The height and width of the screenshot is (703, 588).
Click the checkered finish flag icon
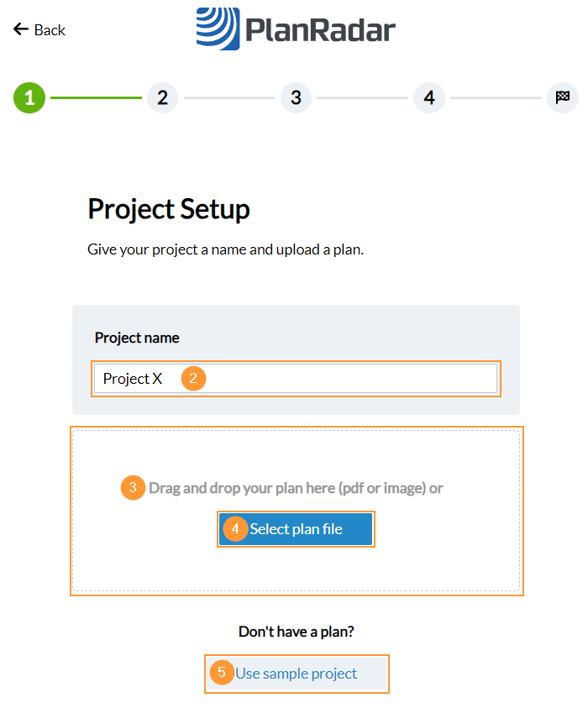[x=562, y=97]
